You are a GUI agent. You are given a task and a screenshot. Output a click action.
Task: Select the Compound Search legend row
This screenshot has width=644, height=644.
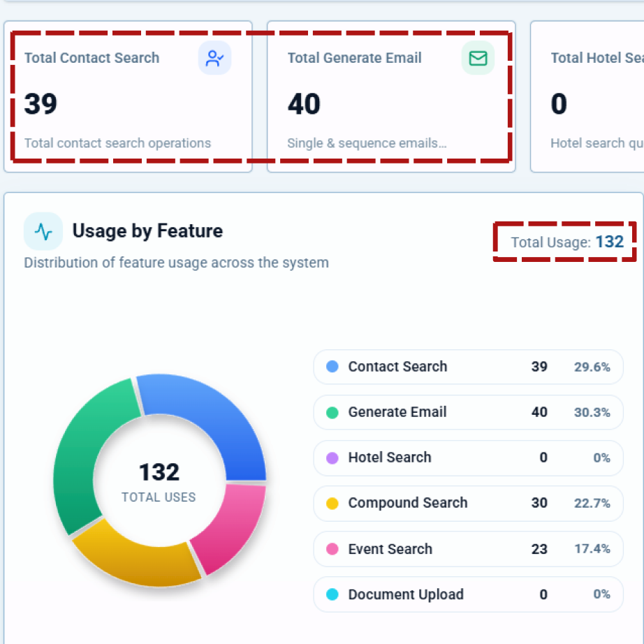point(468,504)
